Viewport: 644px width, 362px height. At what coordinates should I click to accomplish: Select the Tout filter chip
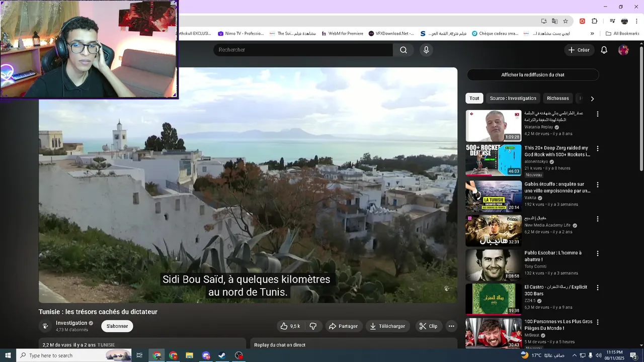click(474, 99)
